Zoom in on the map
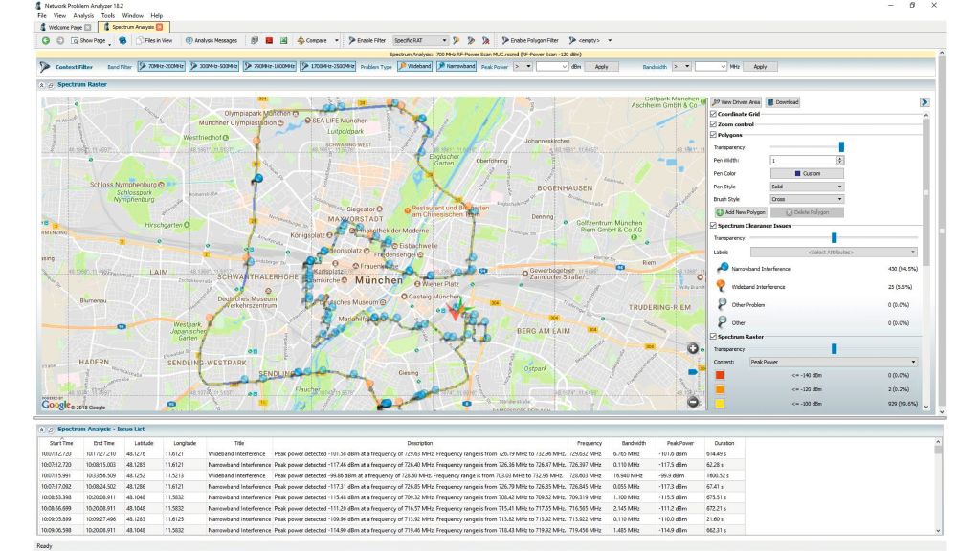The image size is (980, 551). (x=692, y=348)
